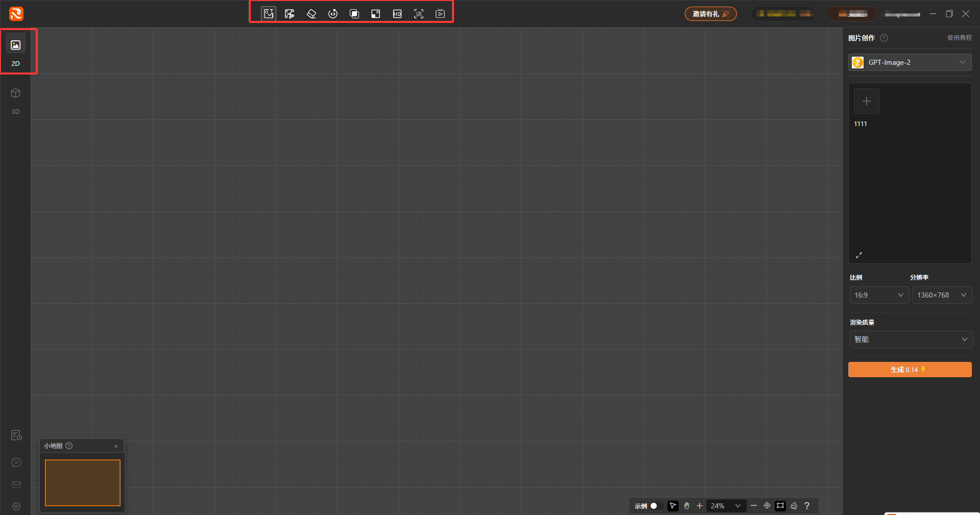Image resolution: width=980 pixels, height=515 pixels.
Task: Open the video generation tool icon
Action: click(x=440, y=14)
